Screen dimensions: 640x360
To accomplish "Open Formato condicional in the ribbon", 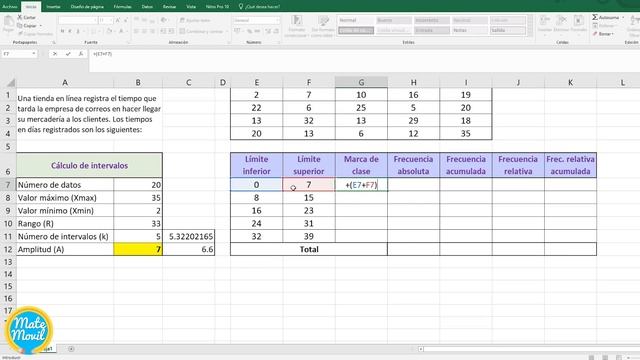I will (297, 27).
